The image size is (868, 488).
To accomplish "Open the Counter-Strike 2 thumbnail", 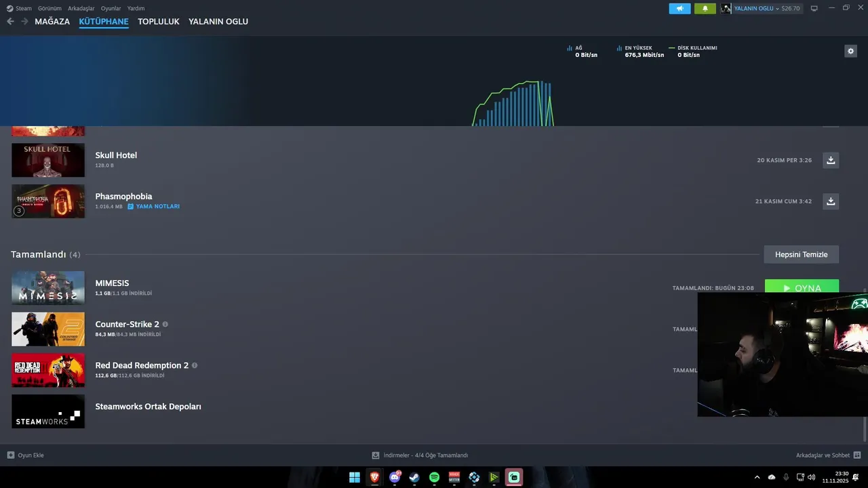I will pyautogui.click(x=48, y=329).
